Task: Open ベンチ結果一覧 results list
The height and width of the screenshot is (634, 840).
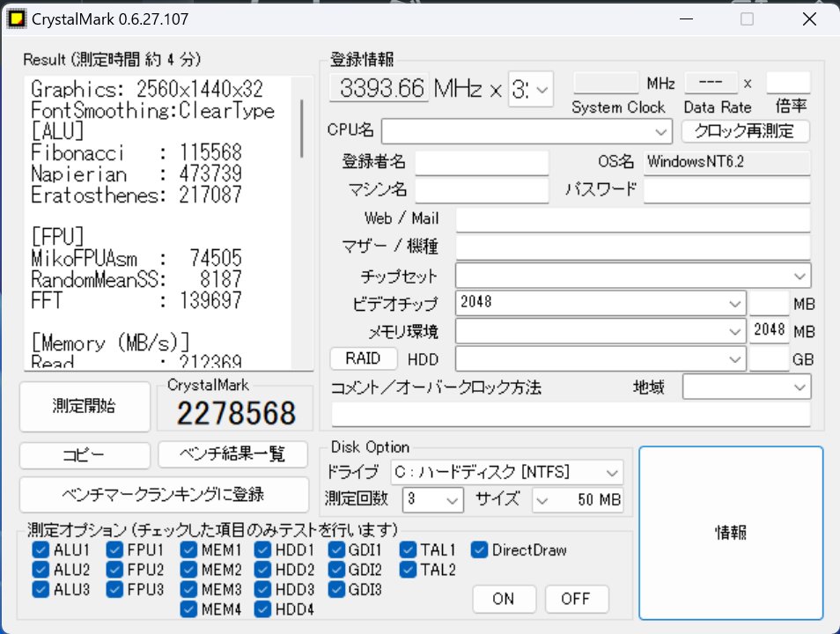Action: (233, 454)
